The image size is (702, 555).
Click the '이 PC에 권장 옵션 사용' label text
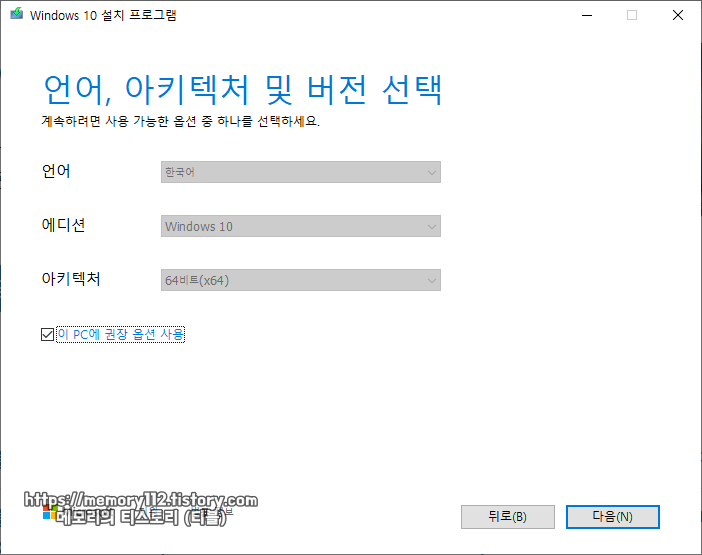(120, 334)
